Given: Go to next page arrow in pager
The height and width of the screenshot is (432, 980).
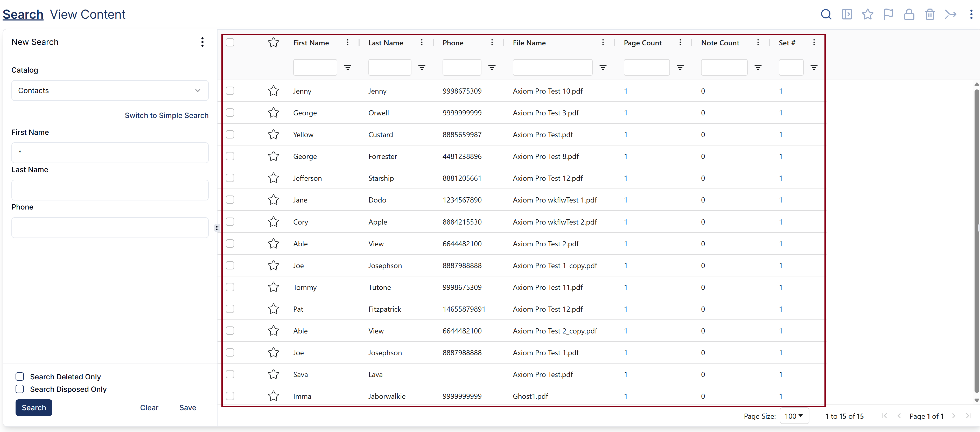Looking at the screenshot, I should point(954,416).
